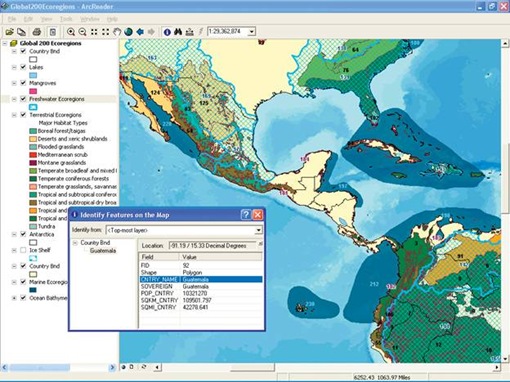Image resolution: width=510 pixels, height=382 pixels.
Task: Click the Refresh map icon below map
Action: pyautogui.click(x=144, y=367)
